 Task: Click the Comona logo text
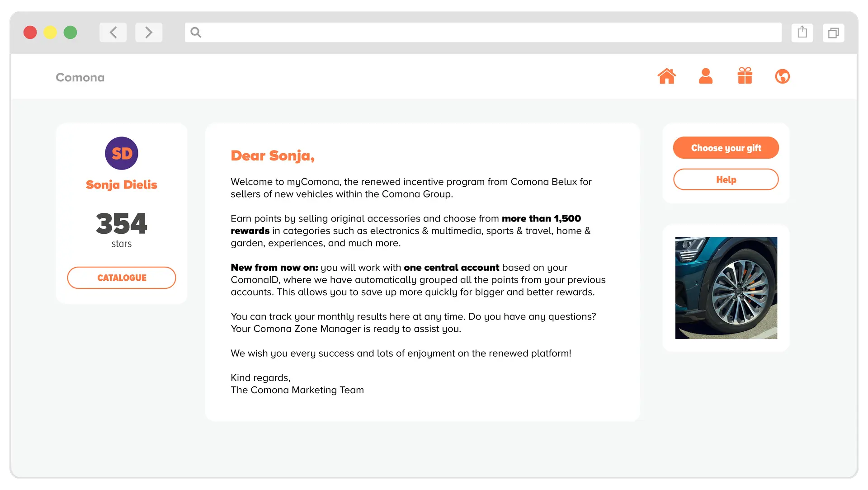(x=80, y=77)
